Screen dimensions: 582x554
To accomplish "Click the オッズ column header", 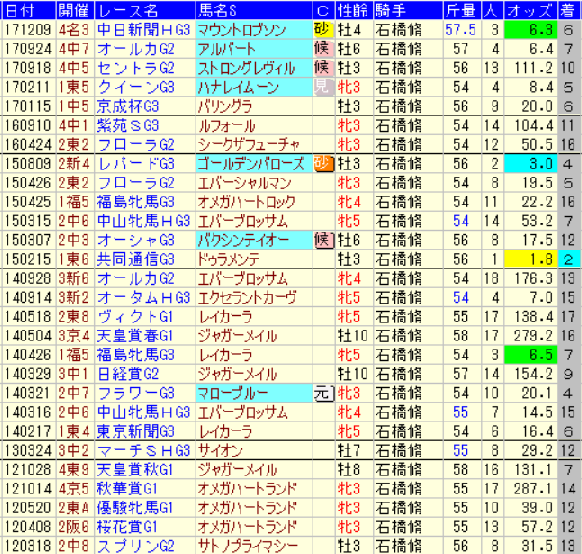I will pyautogui.click(x=530, y=10).
